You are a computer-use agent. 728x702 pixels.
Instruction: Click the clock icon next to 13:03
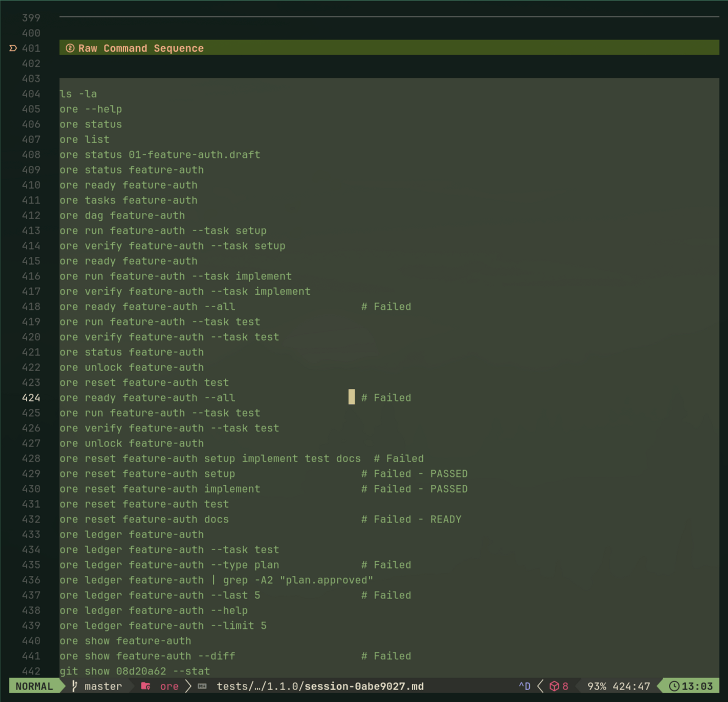[x=674, y=686]
